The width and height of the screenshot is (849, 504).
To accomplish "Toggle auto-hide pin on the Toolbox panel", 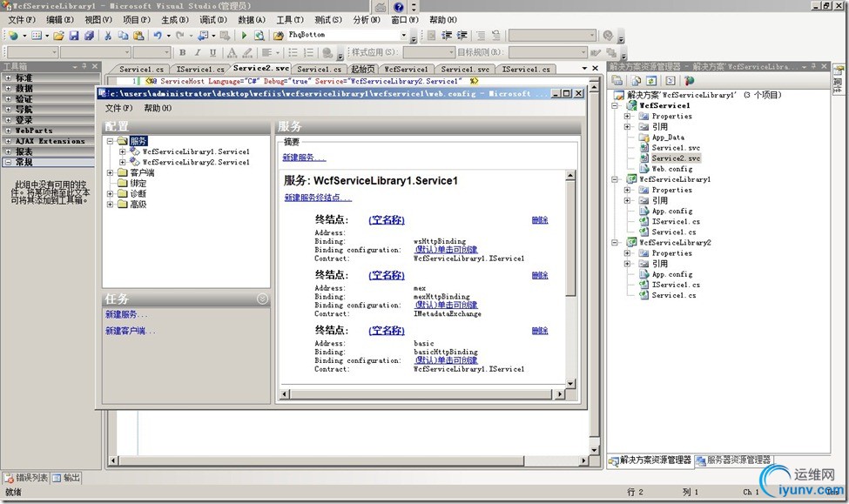I will [x=84, y=66].
